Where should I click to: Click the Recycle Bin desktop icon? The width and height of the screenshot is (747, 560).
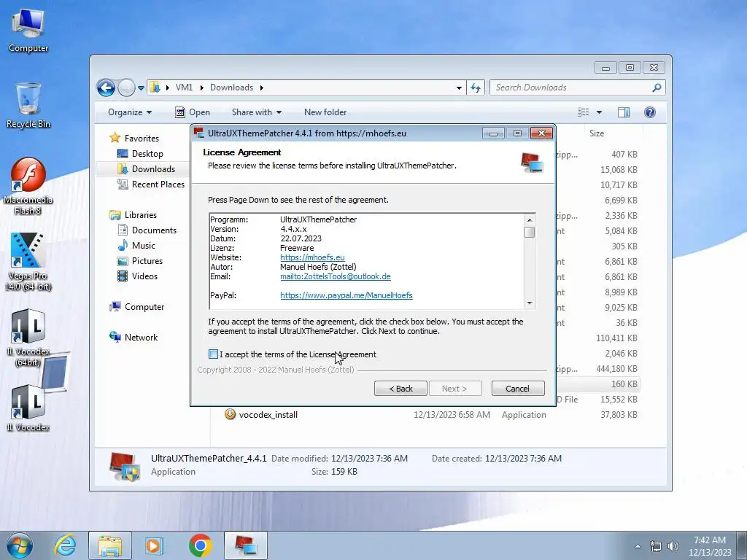pyautogui.click(x=28, y=106)
